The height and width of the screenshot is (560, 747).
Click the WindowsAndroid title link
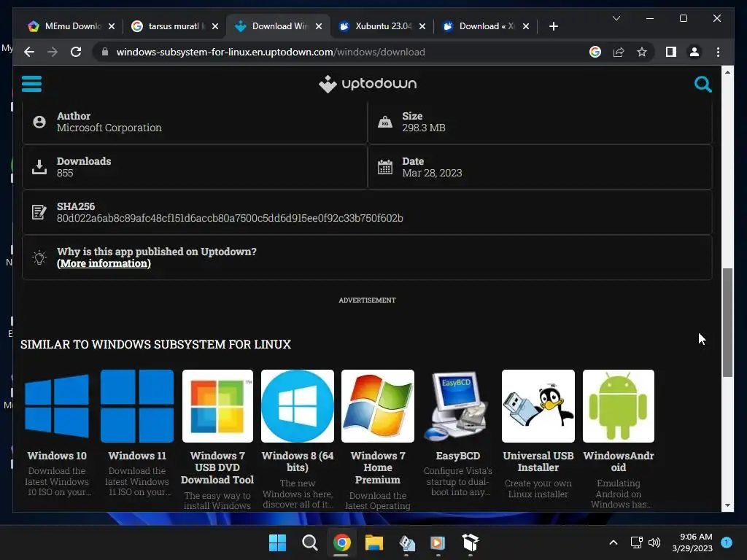pos(619,462)
